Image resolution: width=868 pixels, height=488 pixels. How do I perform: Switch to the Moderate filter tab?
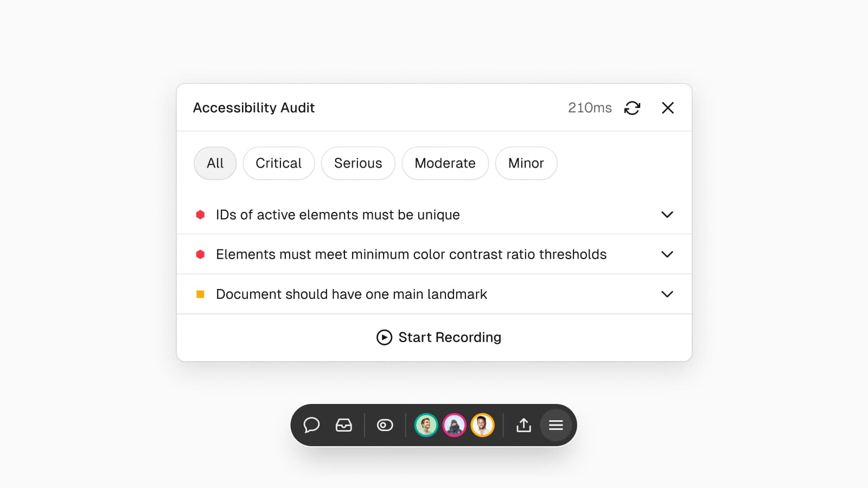coord(445,163)
